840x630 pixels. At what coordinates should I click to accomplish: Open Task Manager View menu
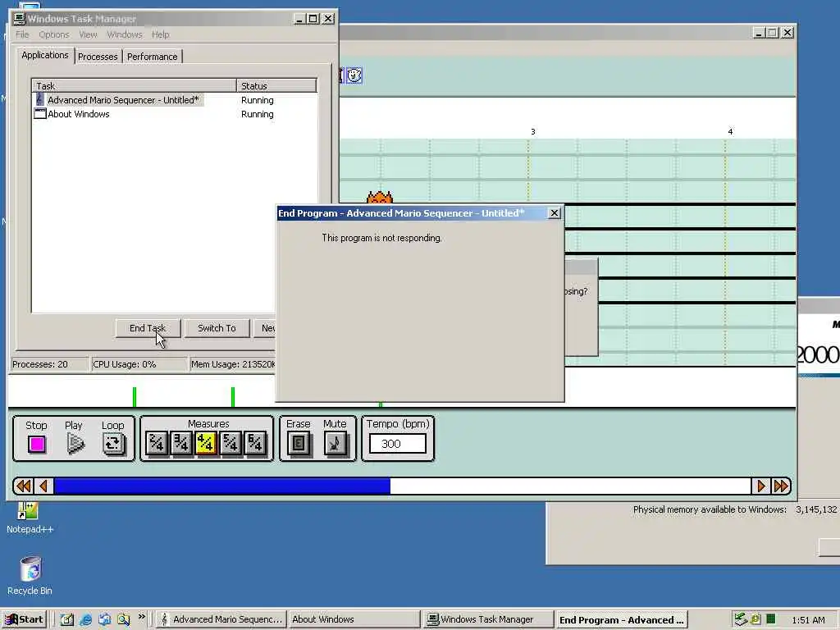pyautogui.click(x=88, y=34)
